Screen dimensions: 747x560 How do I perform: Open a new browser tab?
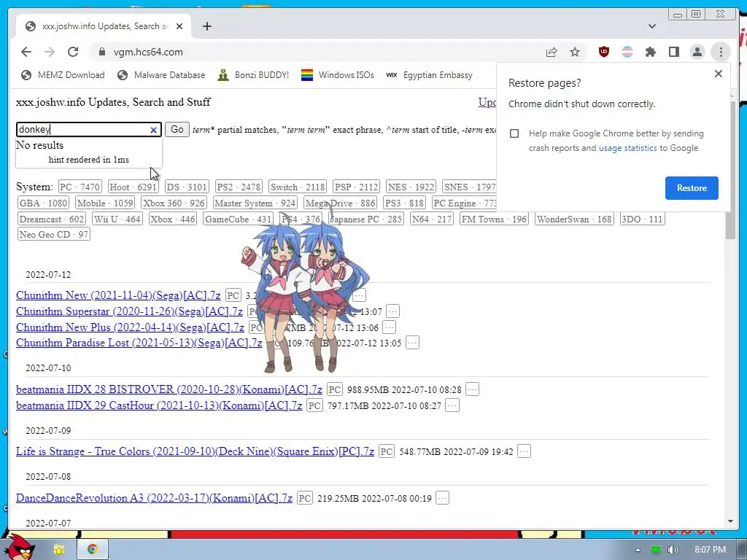pos(206,26)
